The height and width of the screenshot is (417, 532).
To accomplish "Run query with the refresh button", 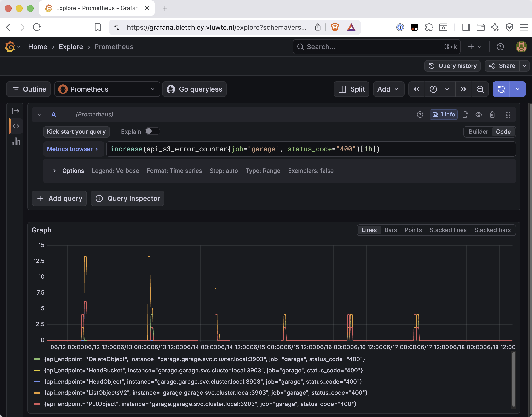I will pos(501,89).
